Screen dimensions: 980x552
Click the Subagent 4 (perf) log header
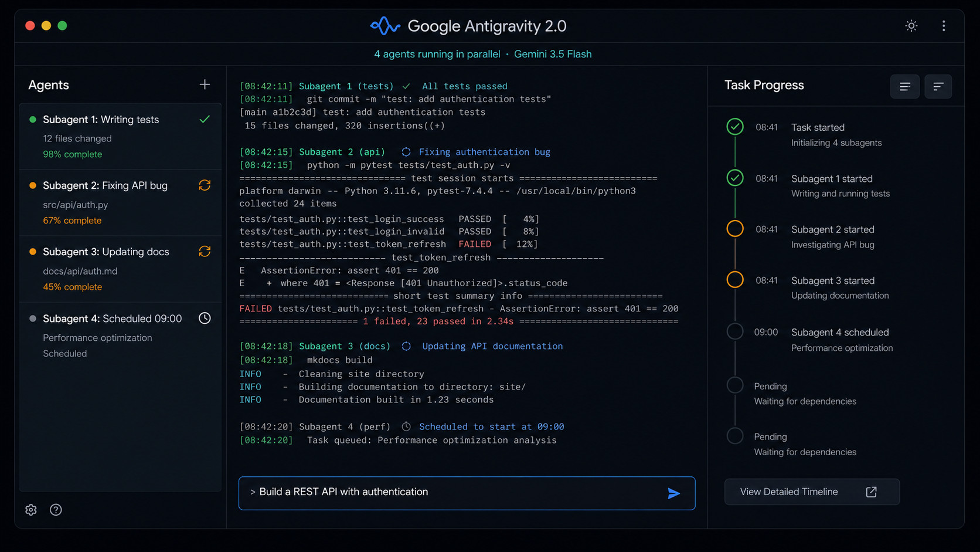(x=345, y=426)
